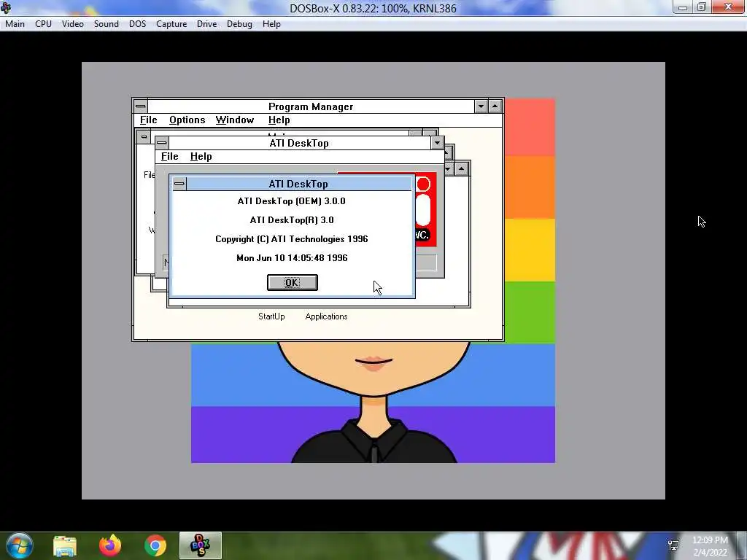Image resolution: width=747 pixels, height=560 pixels.
Task: Open Help menu in ATI DeskTop window
Action: [201, 156]
